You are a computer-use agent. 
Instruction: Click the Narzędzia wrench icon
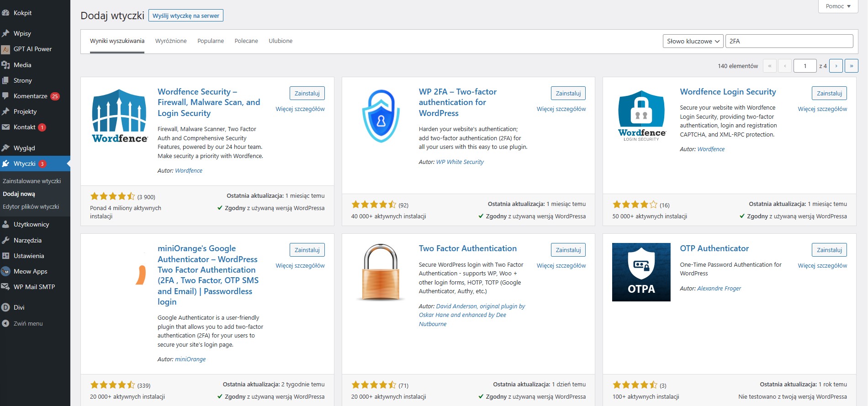(x=5, y=240)
